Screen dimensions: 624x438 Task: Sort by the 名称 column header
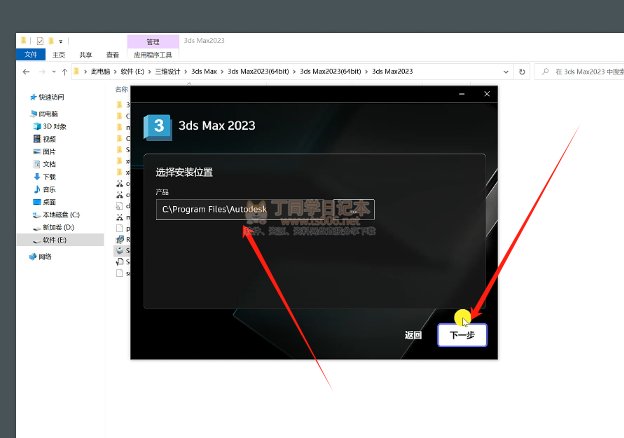(x=121, y=90)
